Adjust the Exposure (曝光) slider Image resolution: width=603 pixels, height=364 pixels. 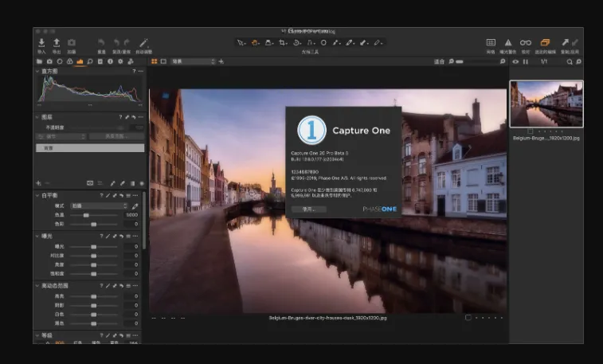point(93,246)
